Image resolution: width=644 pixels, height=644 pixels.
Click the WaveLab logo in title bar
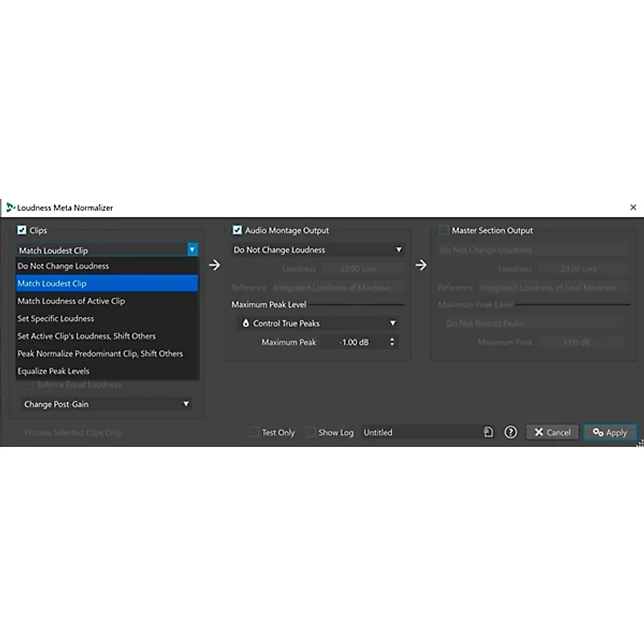(x=10, y=208)
